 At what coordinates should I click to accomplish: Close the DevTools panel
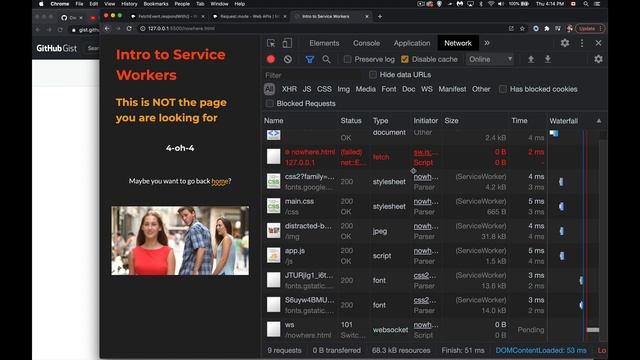tap(598, 43)
